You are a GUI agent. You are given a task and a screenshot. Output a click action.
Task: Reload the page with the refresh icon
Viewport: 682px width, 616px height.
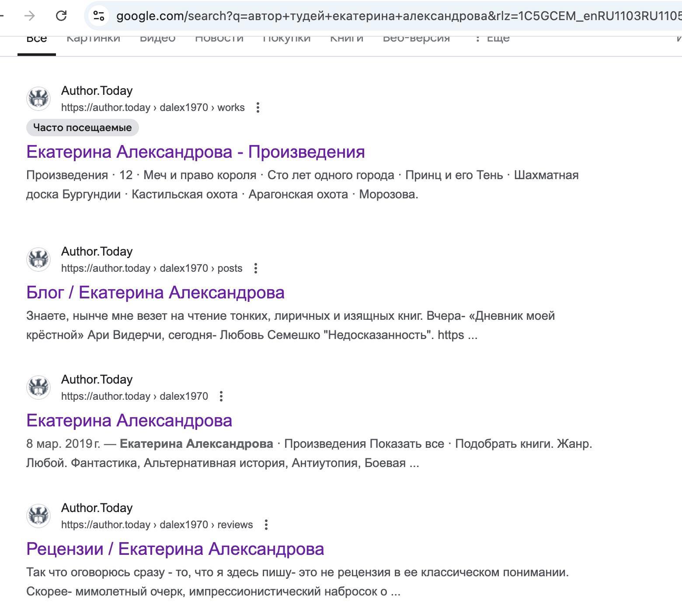[x=61, y=16]
